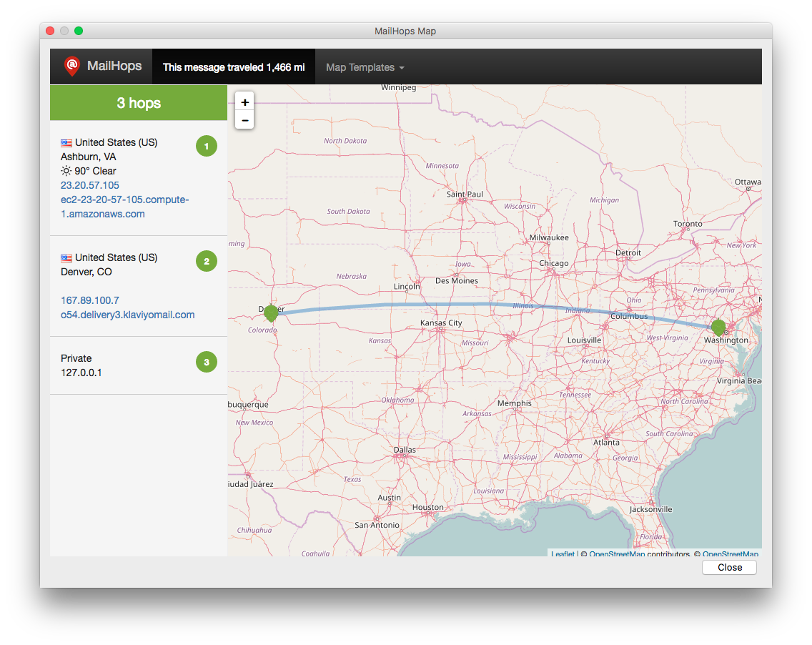
Task: Click the Saint Paul label on map
Action: 465,195
